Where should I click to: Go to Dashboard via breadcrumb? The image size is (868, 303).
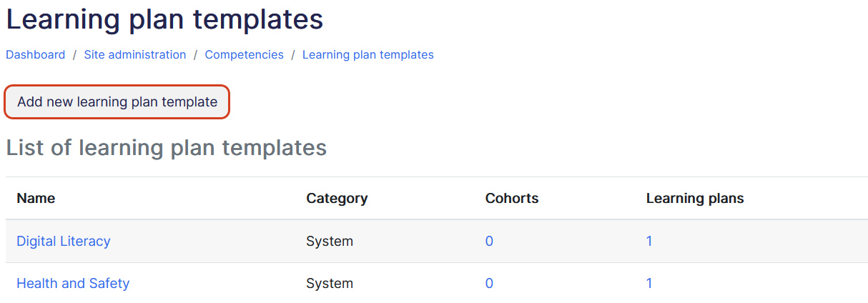pos(36,55)
